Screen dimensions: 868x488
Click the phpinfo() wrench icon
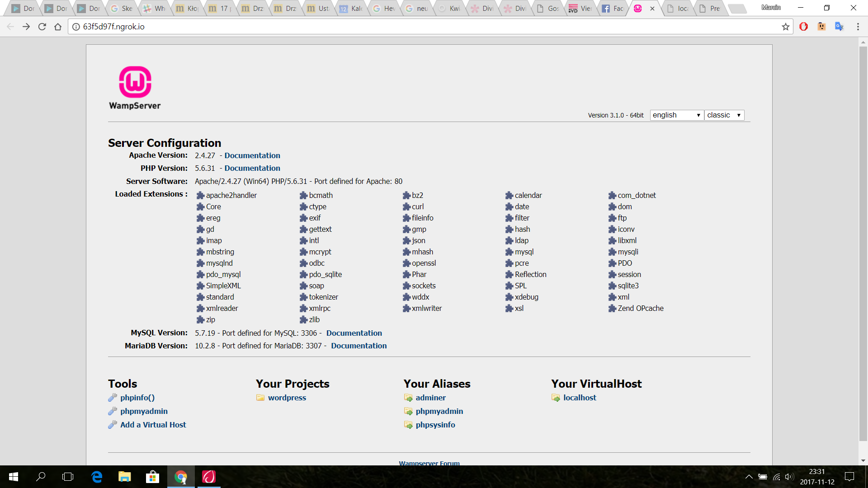coord(113,398)
